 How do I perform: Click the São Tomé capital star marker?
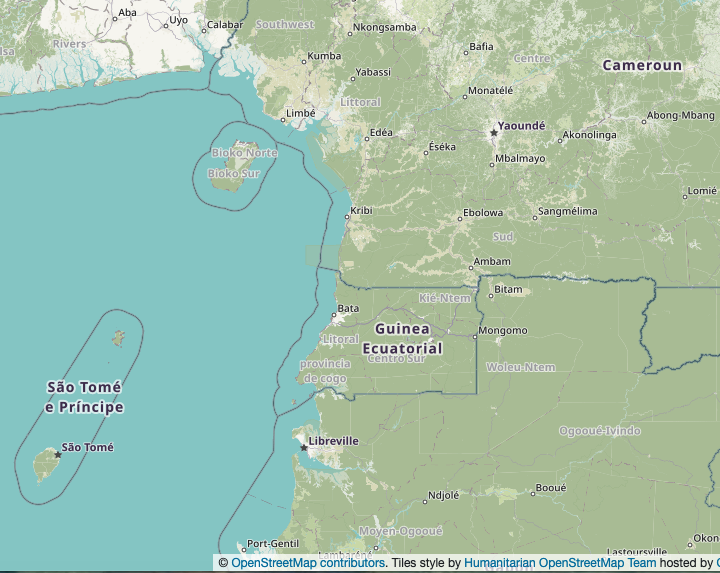click(x=58, y=455)
